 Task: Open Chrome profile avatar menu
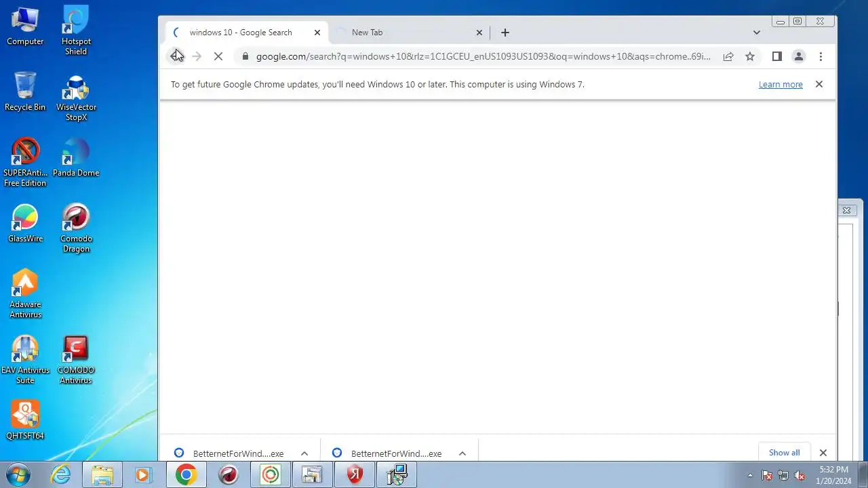(x=799, y=56)
